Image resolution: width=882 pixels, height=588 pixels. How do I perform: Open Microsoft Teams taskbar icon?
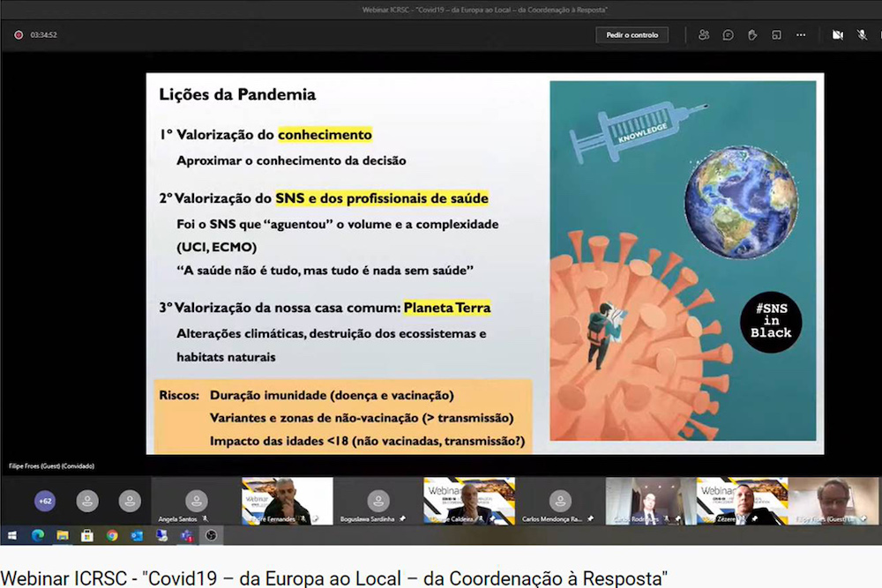pyautogui.click(x=186, y=535)
